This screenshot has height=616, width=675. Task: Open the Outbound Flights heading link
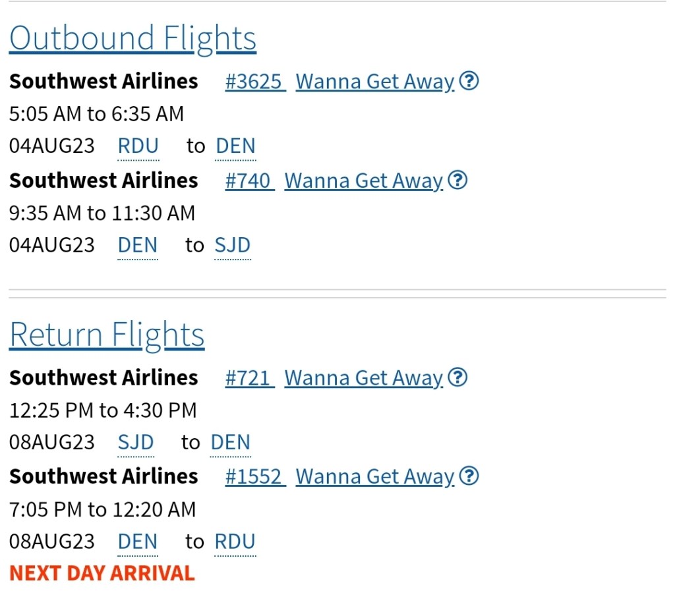(x=132, y=38)
